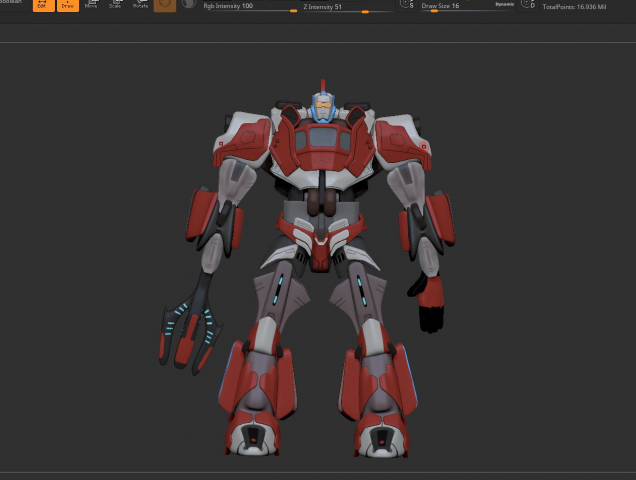The height and width of the screenshot is (480, 636).
Task: Toggle Edit mode button
Action: pos(43,5)
